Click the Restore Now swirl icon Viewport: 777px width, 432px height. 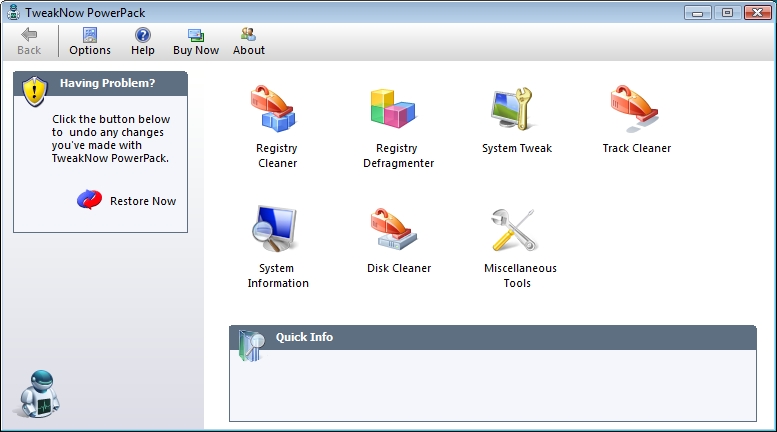(x=90, y=200)
